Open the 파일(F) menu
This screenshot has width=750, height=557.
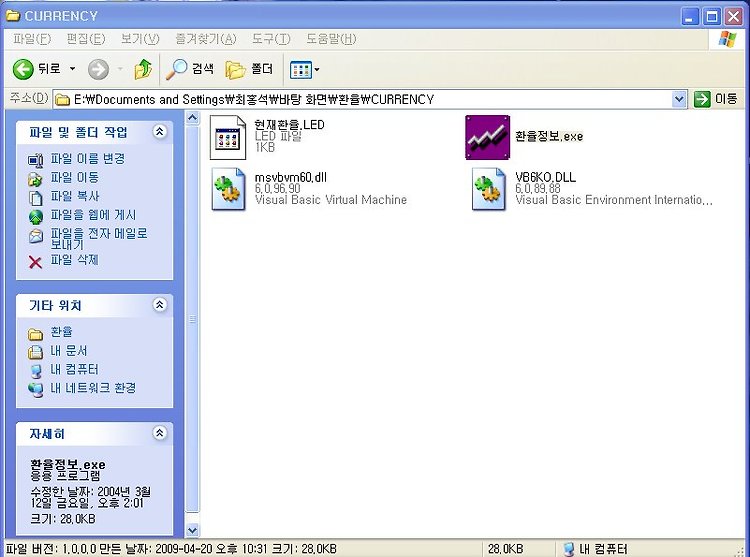pyautogui.click(x=32, y=39)
